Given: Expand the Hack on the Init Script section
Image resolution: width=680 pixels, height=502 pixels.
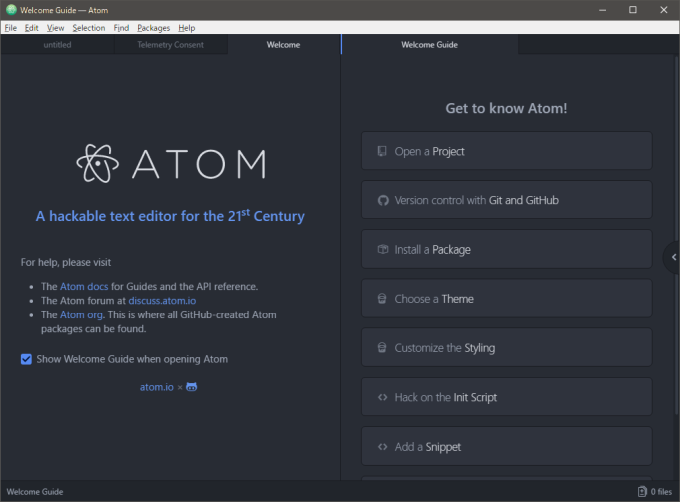Looking at the screenshot, I should point(507,397).
